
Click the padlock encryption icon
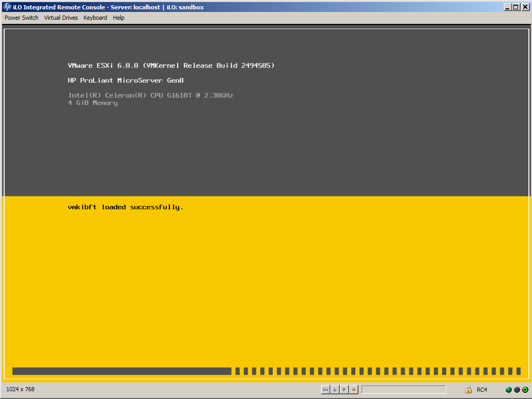[468, 390]
